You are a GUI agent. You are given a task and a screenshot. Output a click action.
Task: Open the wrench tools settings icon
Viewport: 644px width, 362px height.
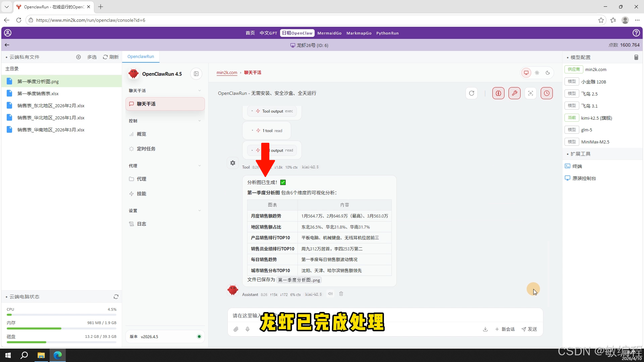[x=515, y=93]
